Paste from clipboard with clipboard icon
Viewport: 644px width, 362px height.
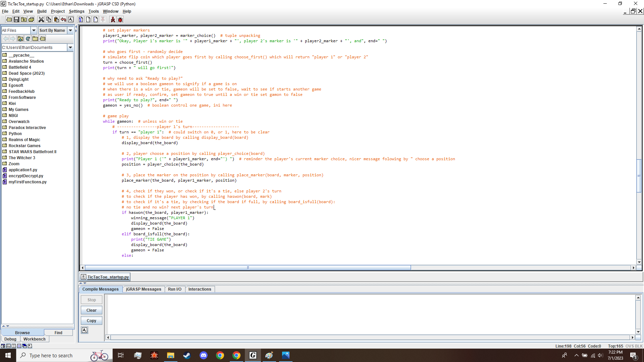pos(56,19)
